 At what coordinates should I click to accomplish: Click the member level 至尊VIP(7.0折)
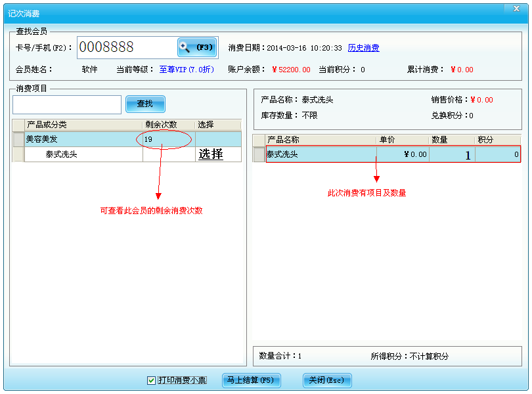(187, 70)
